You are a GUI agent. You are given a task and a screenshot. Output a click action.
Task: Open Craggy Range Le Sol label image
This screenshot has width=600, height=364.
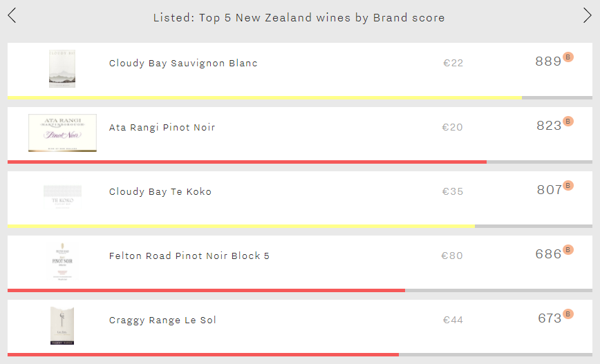click(62, 326)
